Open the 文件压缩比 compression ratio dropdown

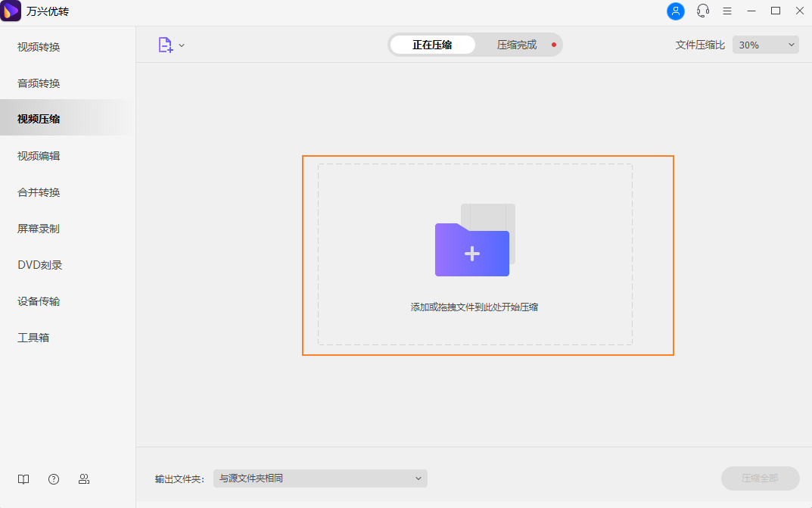[x=765, y=45]
